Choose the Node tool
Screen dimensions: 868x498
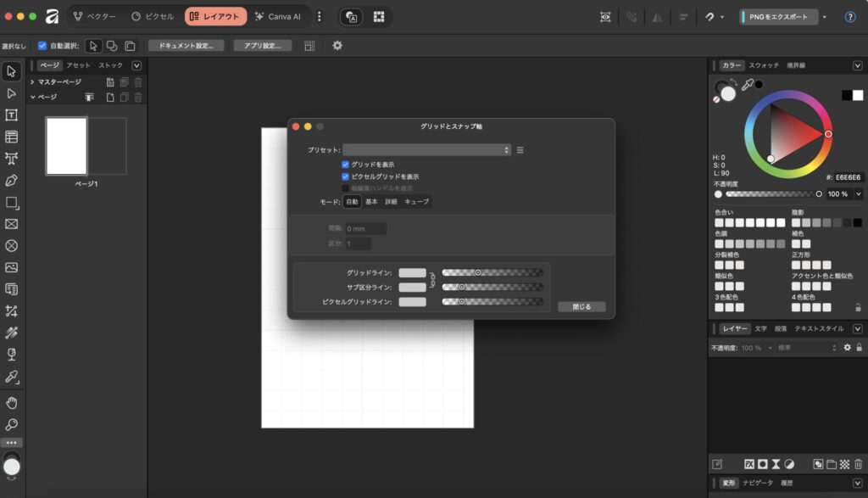tap(12, 92)
